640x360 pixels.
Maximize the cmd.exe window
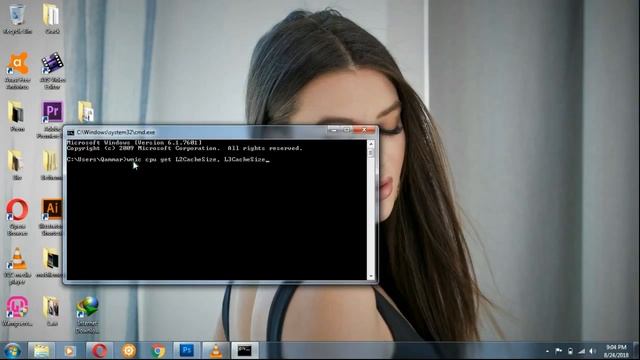click(x=347, y=130)
